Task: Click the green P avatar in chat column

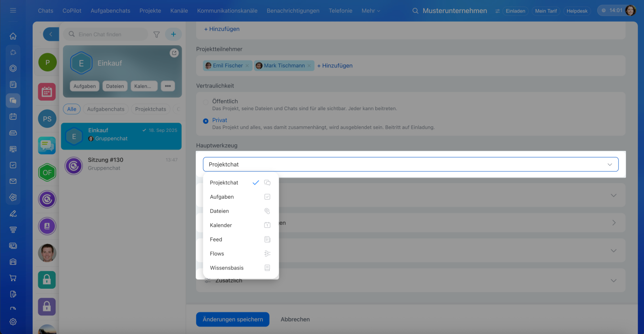Action: point(47,62)
